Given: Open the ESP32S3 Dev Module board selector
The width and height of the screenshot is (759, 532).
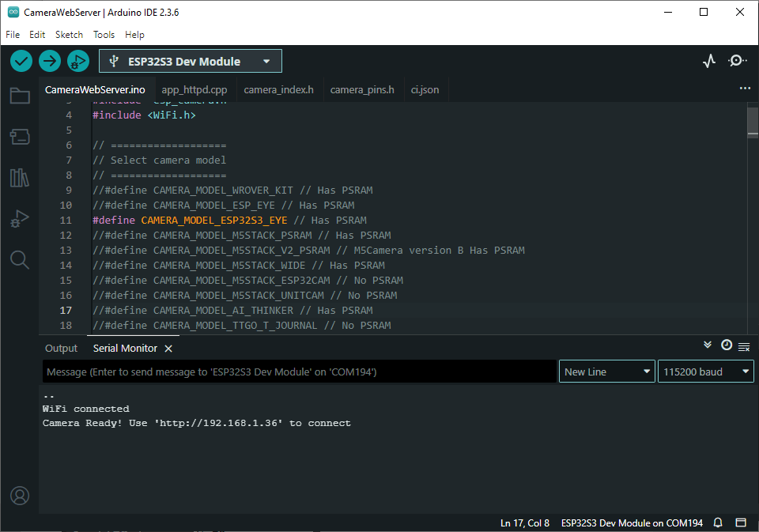Looking at the screenshot, I should [x=191, y=62].
